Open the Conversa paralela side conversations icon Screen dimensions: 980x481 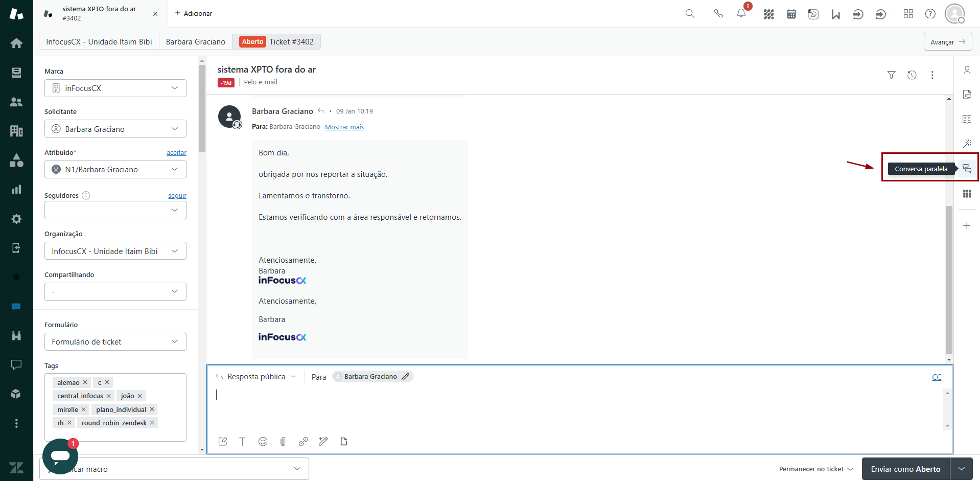click(x=967, y=169)
